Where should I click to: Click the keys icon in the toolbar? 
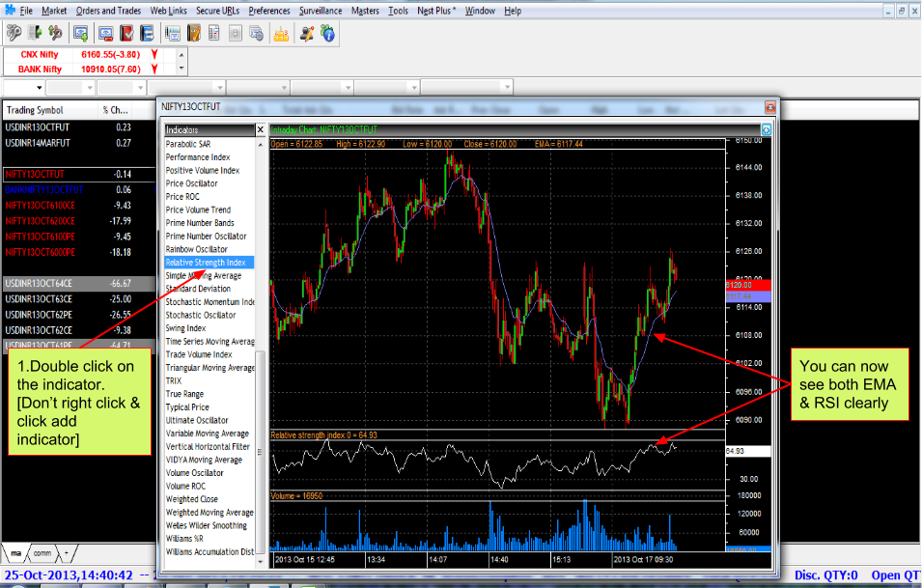pos(14,33)
